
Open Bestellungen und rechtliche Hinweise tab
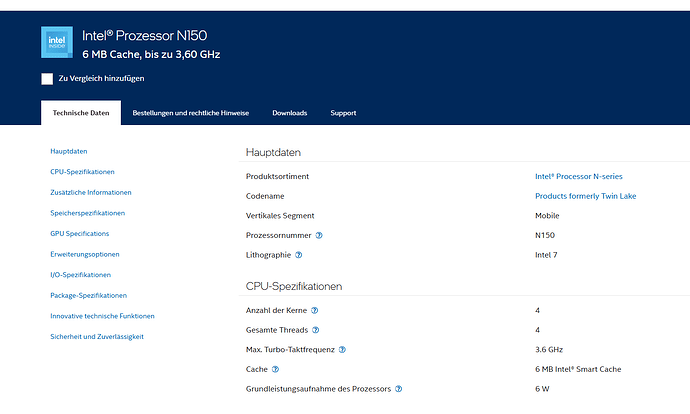[194, 113]
